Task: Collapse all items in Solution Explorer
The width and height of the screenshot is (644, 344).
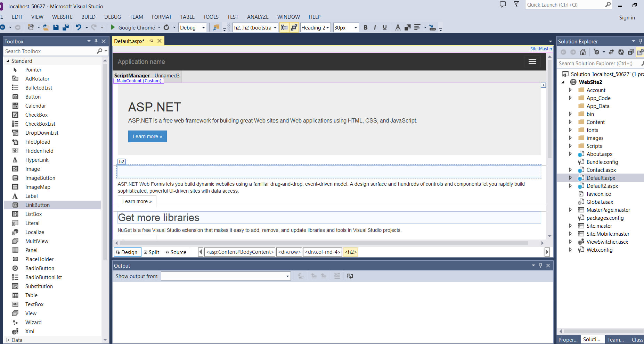Action: 631,52
